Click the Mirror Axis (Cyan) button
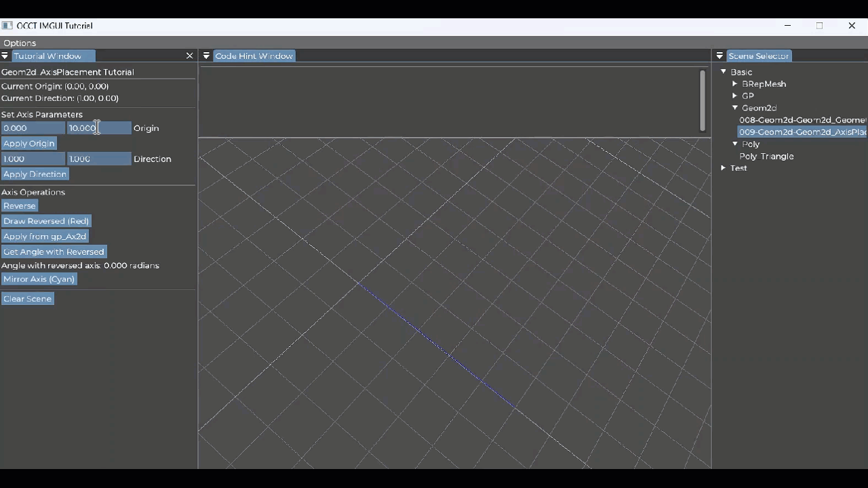 (39, 279)
